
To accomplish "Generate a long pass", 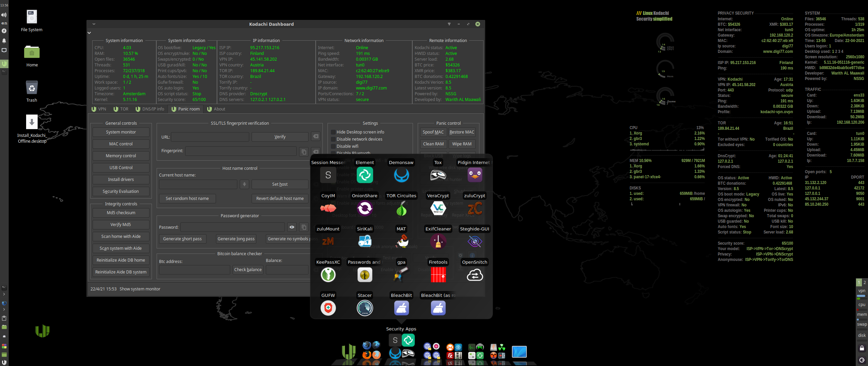I will (x=236, y=239).
